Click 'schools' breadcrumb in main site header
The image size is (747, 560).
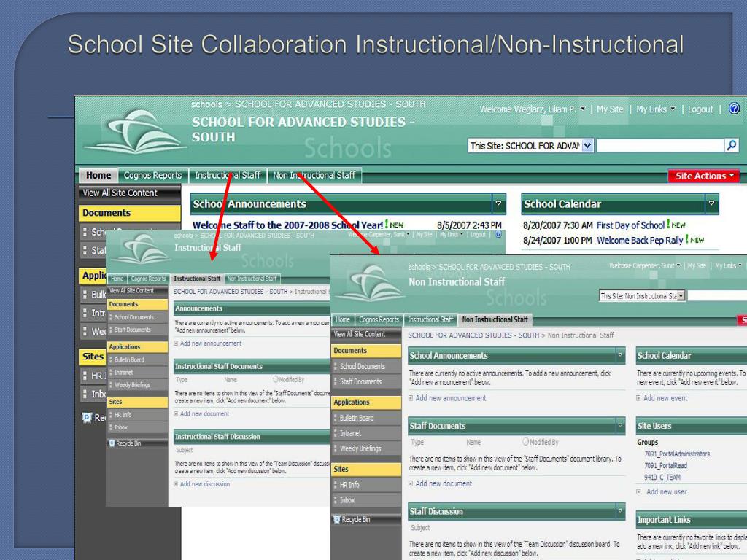[206, 104]
